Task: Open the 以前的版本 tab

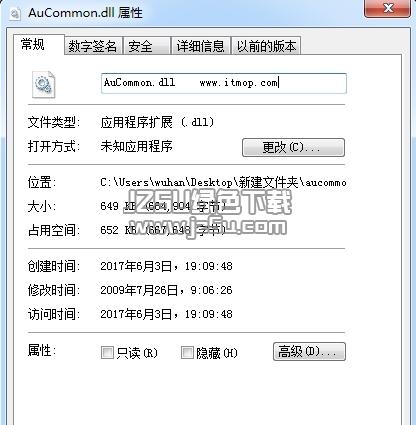Action: point(266,46)
